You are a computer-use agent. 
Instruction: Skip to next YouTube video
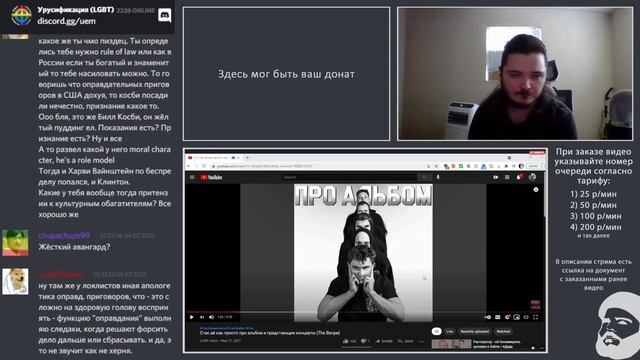(x=202, y=317)
